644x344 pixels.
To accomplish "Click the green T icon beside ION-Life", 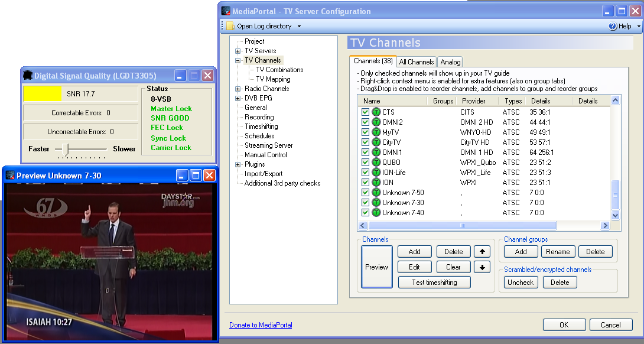I will (376, 172).
